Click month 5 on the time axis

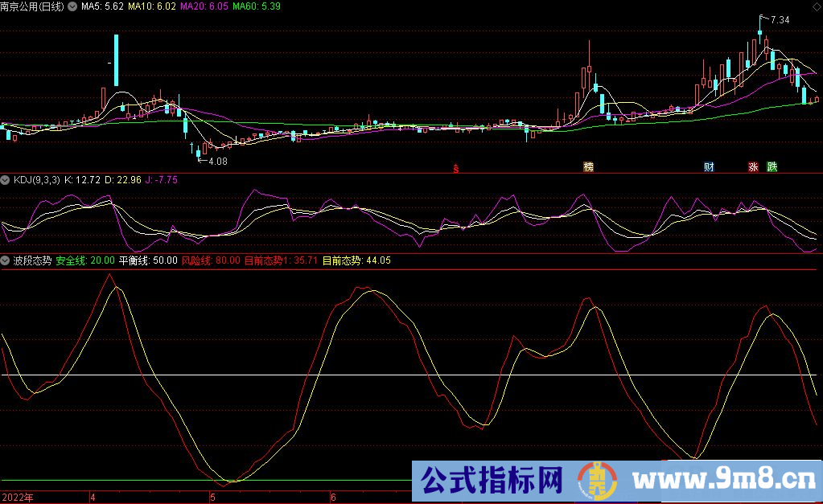tap(212, 498)
